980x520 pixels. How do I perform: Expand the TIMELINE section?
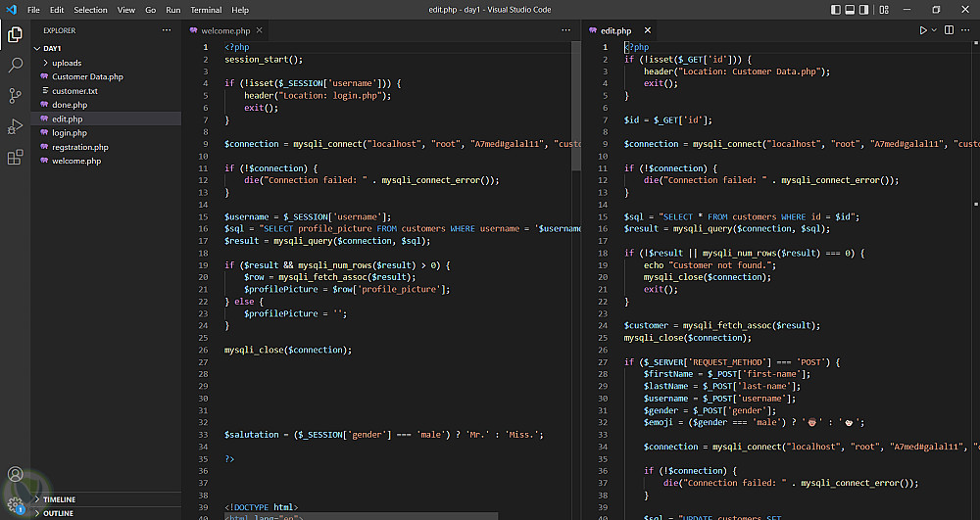[x=59, y=498]
